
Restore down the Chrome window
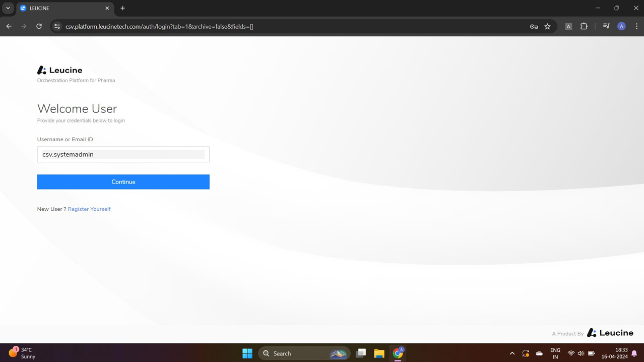(x=617, y=8)
